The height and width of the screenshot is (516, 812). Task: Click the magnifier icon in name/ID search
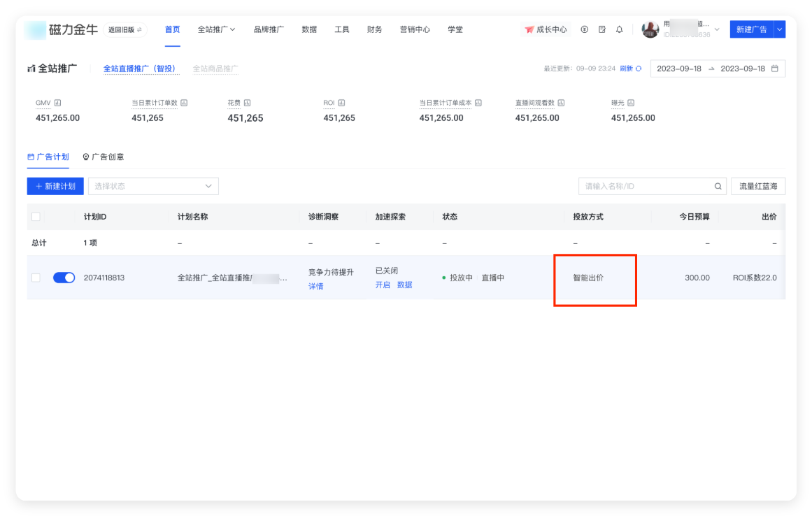(718, 186)
